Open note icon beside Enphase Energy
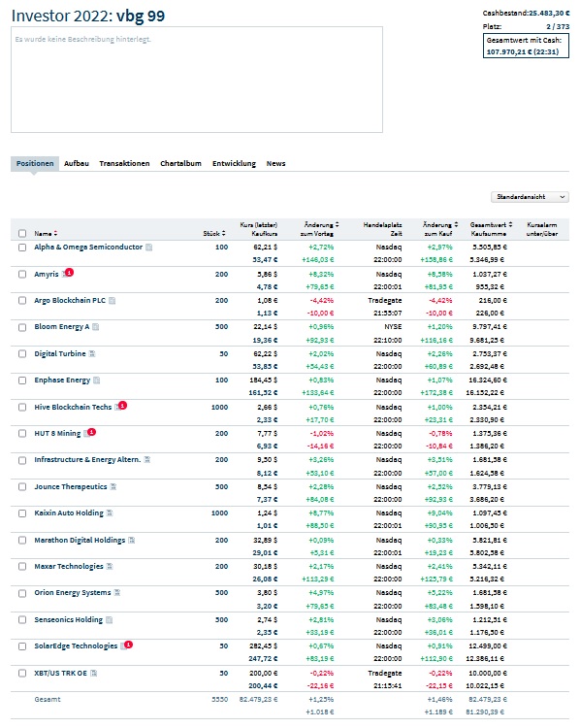 tap(97, 381)
